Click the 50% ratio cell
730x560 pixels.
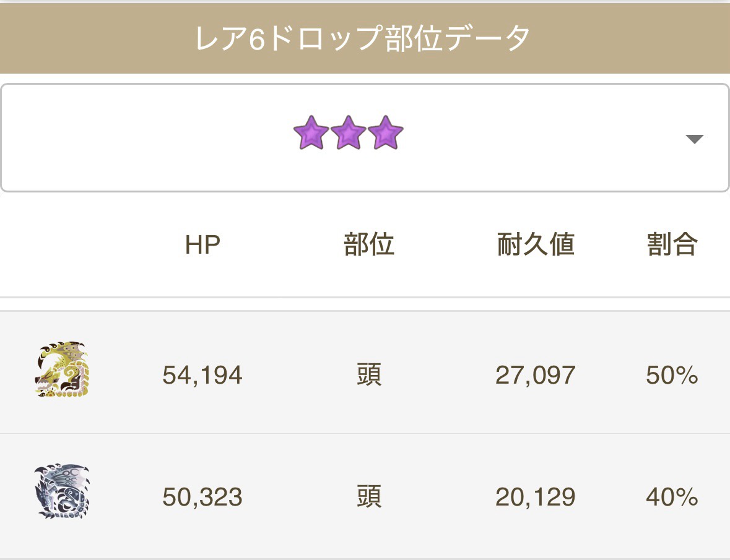coord(672,375)
